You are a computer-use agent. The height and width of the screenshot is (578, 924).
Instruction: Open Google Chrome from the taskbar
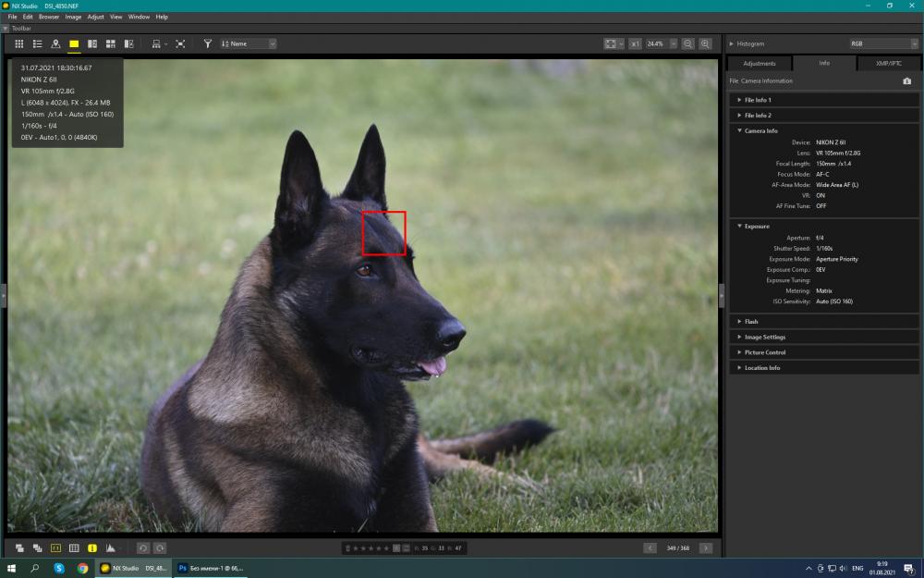click(82, 568)
